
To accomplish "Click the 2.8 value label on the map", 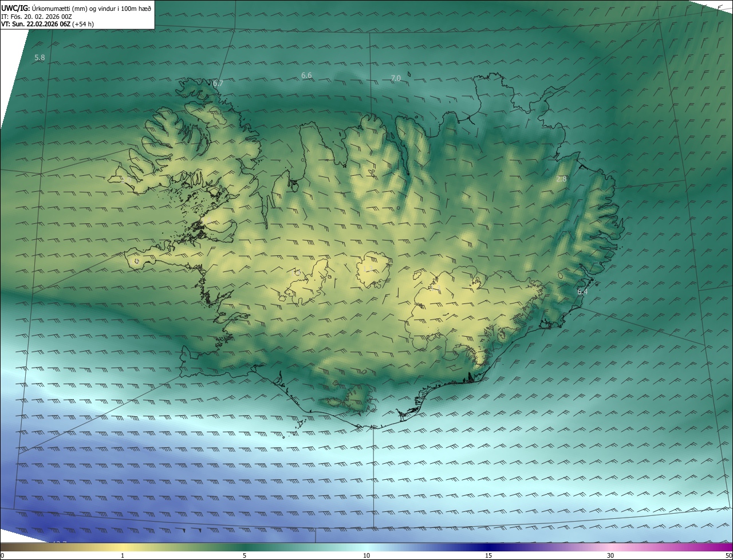I will click(561, 179).
